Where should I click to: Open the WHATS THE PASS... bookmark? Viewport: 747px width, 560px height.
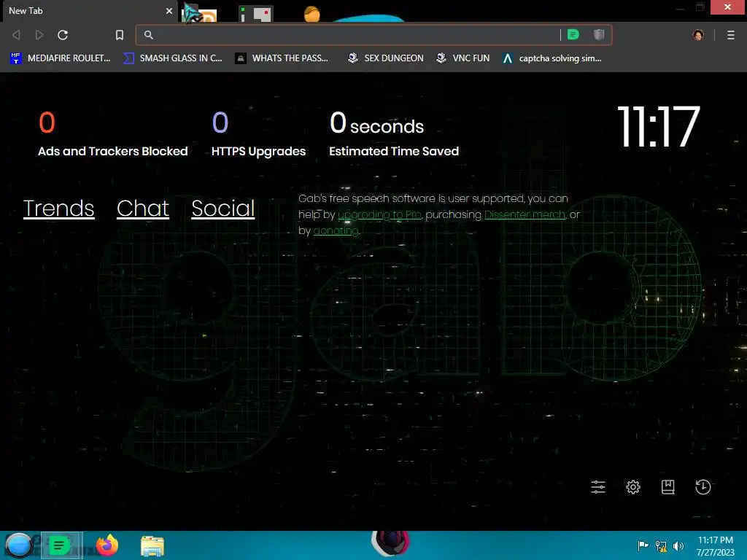282,58
